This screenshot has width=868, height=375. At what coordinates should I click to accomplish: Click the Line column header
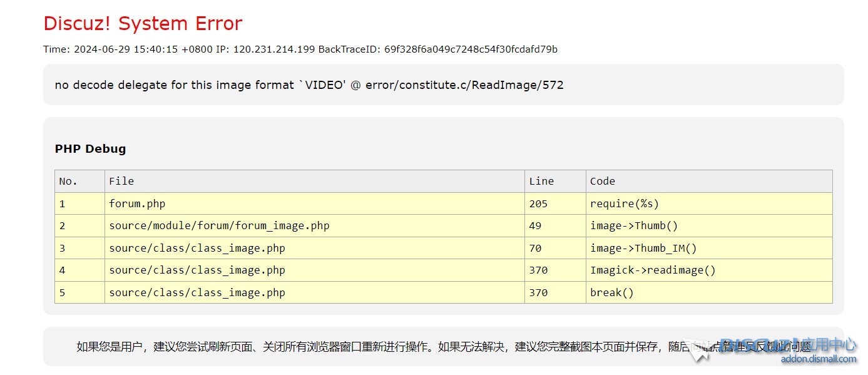point(541,182)
